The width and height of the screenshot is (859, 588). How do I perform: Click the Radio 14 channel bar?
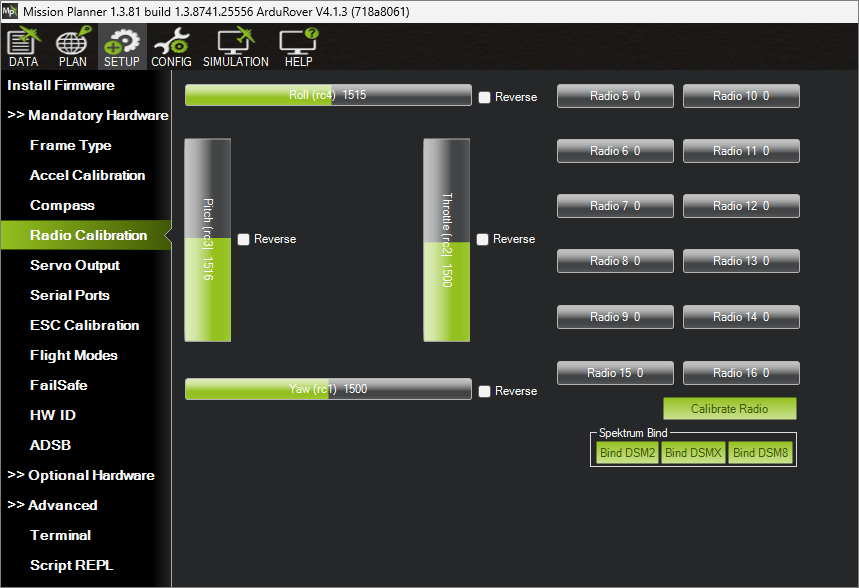[741, 317]
